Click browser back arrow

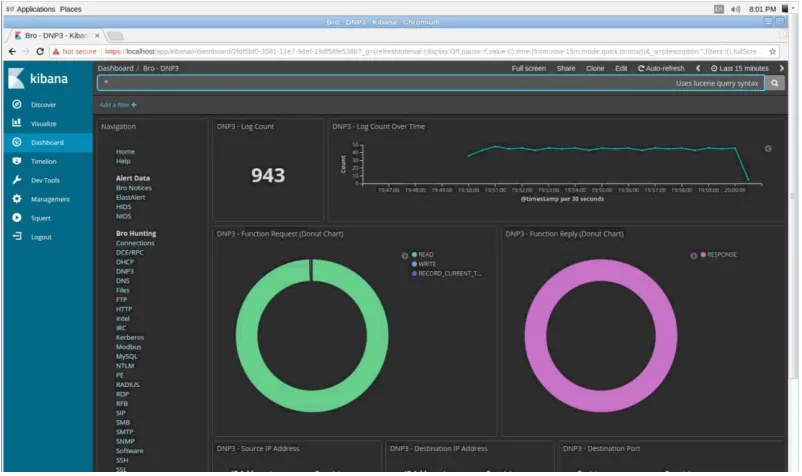12,51
